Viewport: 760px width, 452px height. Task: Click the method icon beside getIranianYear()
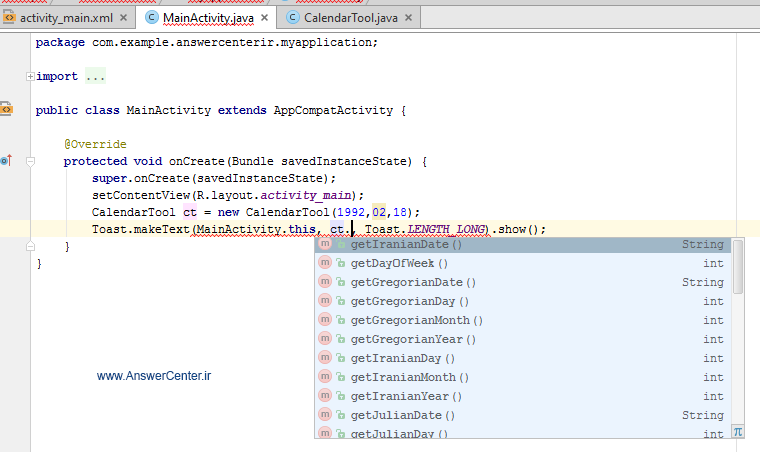pyautogui.click(x=325, y=395)
